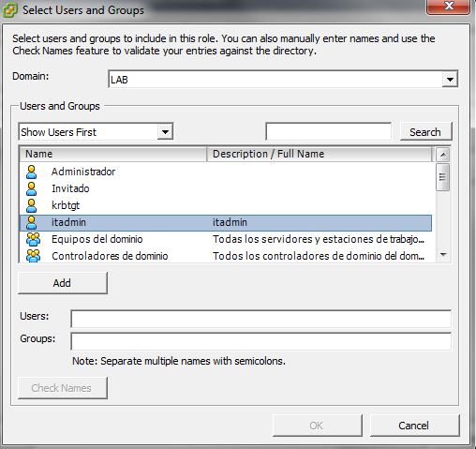Select the krbtgt user row
This screenshot has width=476, height=449.
[x=226, y=205]
